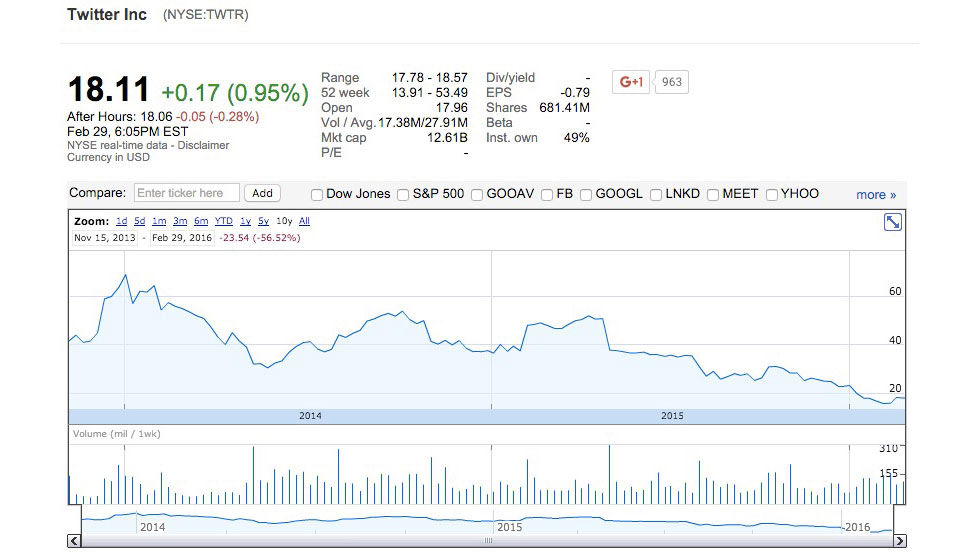Click the 13.91 - 53.49 52-week range

pos(429,93)
